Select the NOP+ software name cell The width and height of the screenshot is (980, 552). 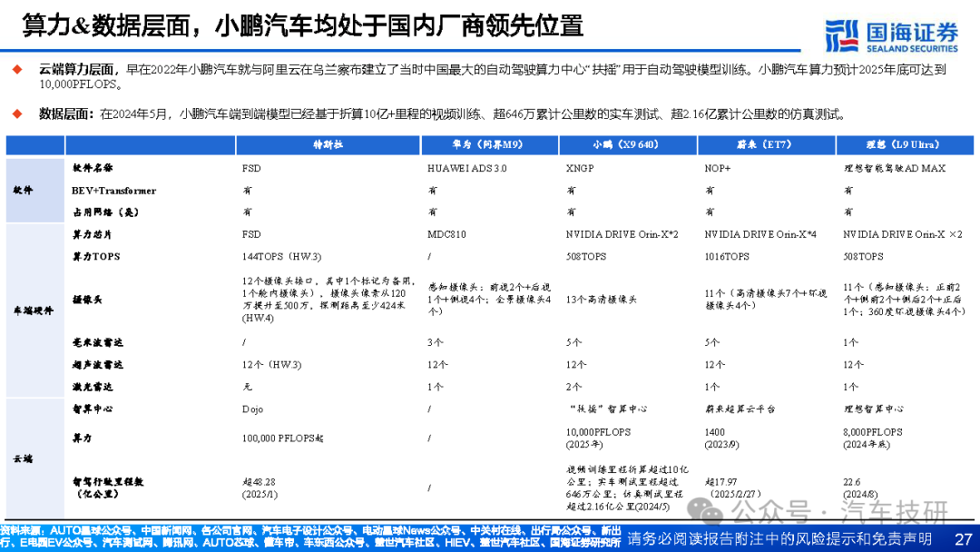[x=718, y=168]
